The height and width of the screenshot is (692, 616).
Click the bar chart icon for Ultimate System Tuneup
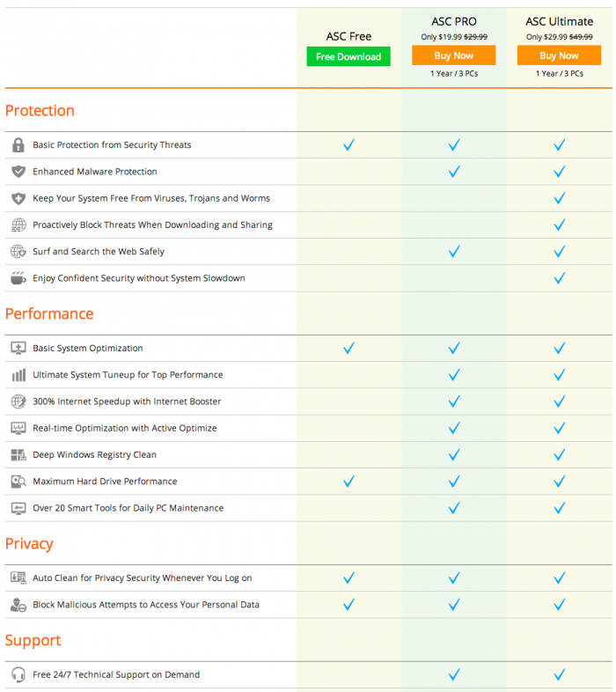point(18,375)
